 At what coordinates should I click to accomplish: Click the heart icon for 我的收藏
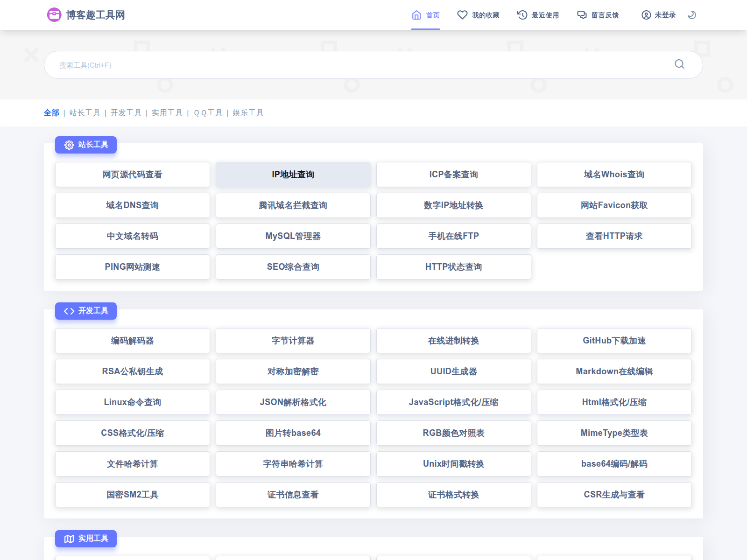coord(462,15)
